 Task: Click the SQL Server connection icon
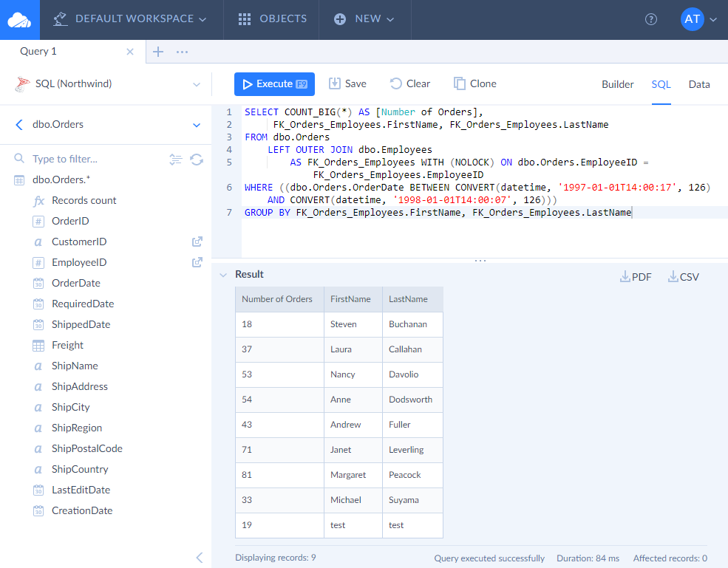click(22, 84)
